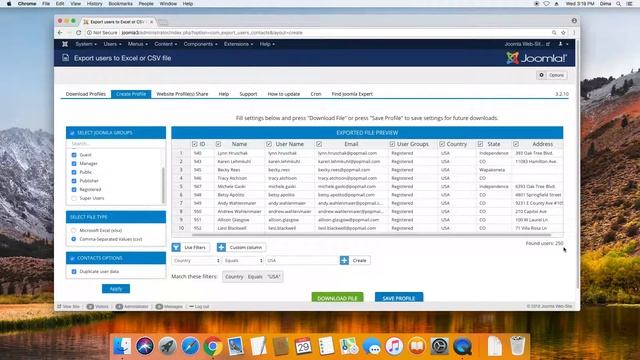Toggle the ID column checkbox in preview

pos(194,144)
